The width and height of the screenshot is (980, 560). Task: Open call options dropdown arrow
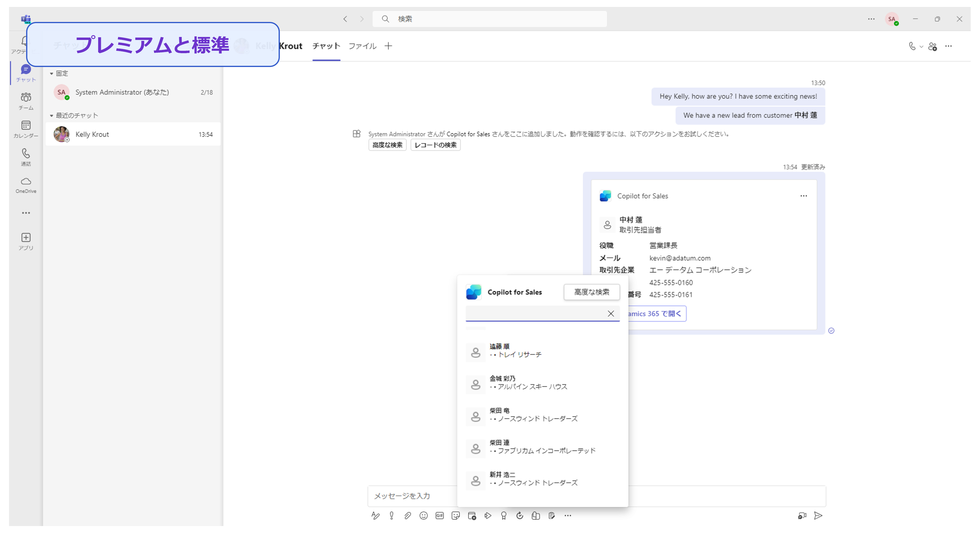921,47
